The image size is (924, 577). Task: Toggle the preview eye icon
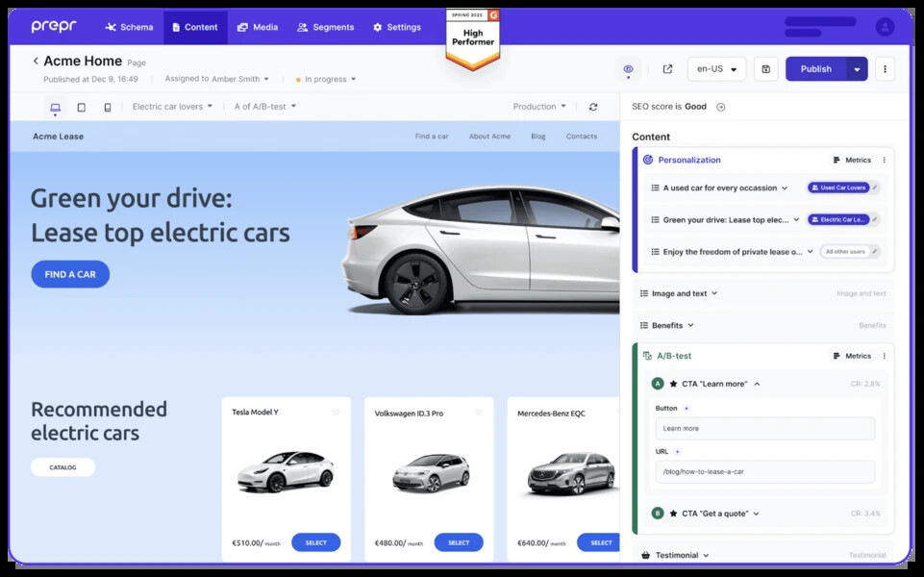pyautogui.click(x=628, y=69)
